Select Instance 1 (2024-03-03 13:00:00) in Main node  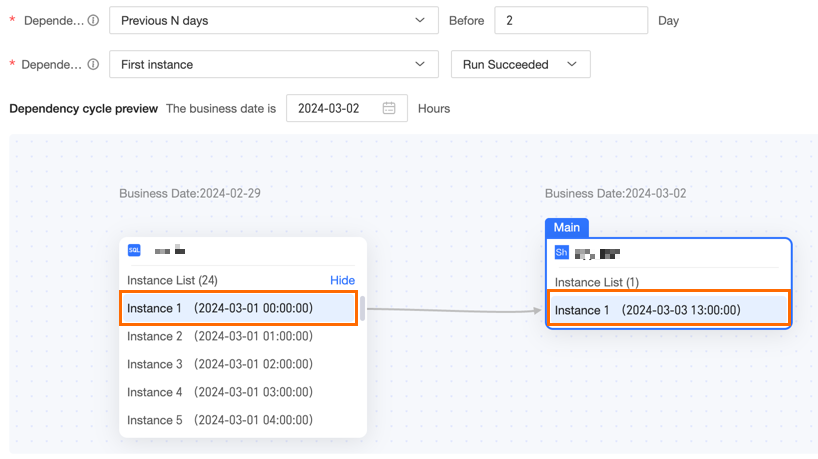(669, 310)
